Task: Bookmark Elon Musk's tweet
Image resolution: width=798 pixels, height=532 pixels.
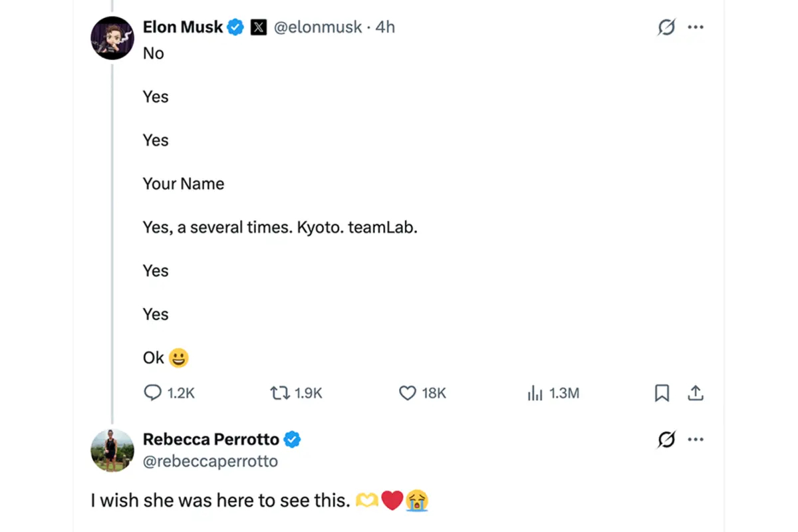Action: (662, 393)
